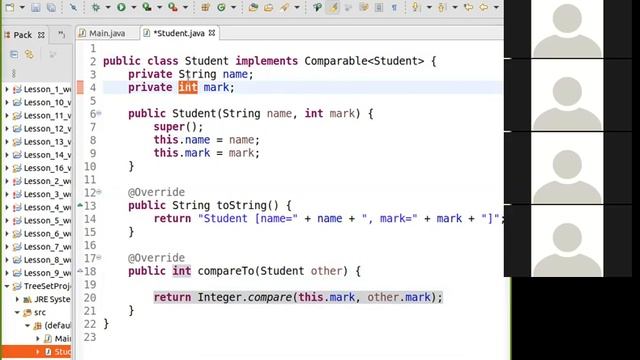Toggle Mark Occurrences highlighter button
This screenshot has width=640, height=360.
pos(333,7)
